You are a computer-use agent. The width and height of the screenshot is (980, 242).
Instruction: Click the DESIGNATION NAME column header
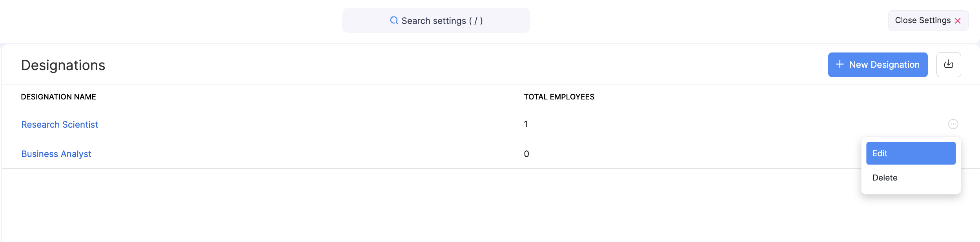[x=58, y=97]
